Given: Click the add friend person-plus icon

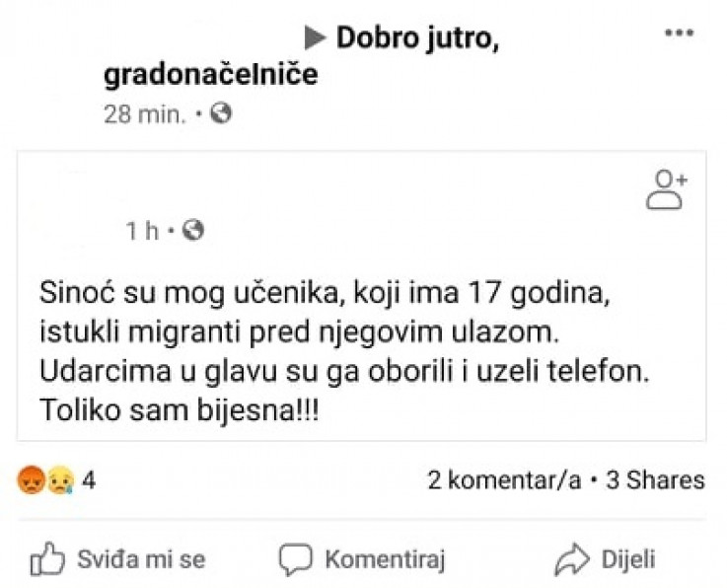Looking at the screenshot, I should [x=666, y=189].
